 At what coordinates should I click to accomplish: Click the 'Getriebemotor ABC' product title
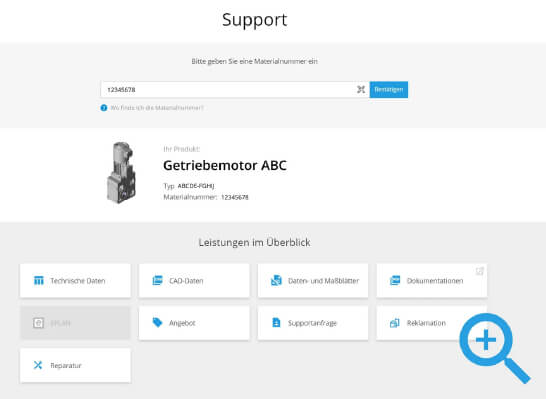[x=225, y=165]
